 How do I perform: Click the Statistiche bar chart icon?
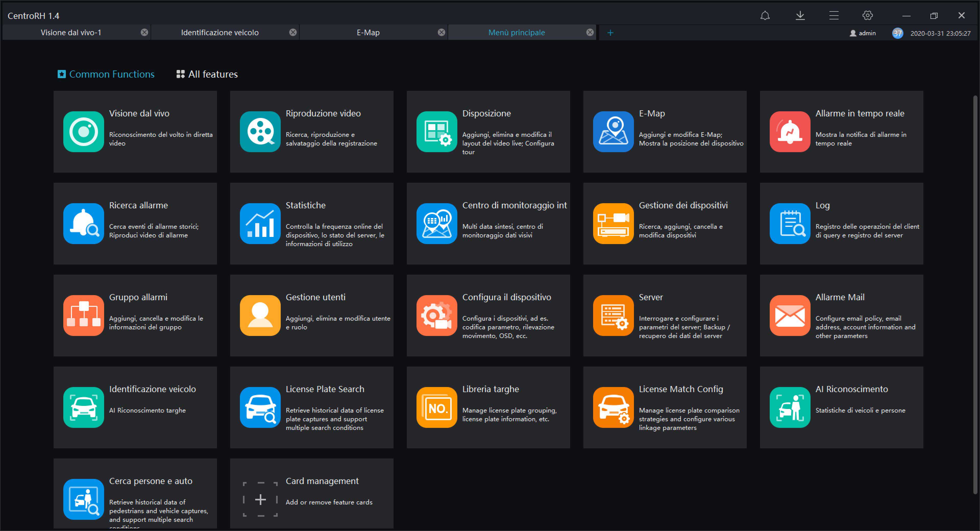[260, 223]
